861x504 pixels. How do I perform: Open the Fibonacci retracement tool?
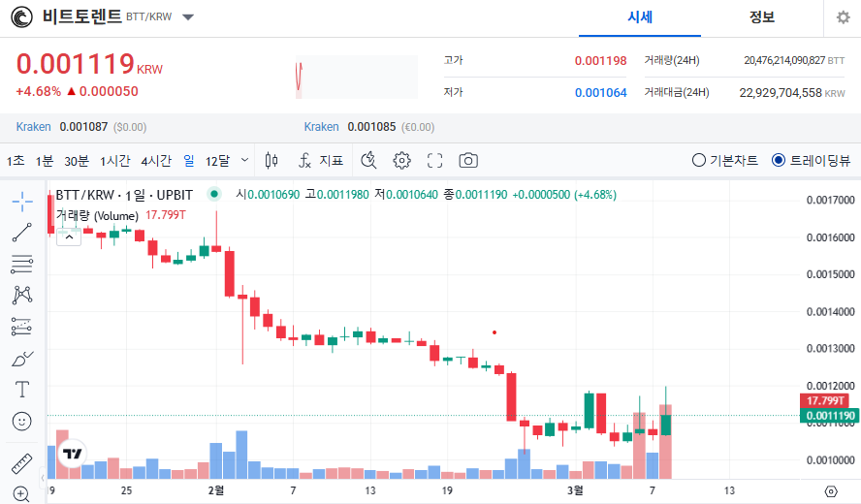coord(22,264)
